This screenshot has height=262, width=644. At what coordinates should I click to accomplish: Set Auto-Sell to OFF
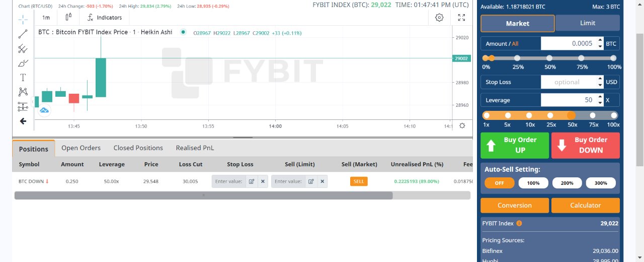click(500, 183)
